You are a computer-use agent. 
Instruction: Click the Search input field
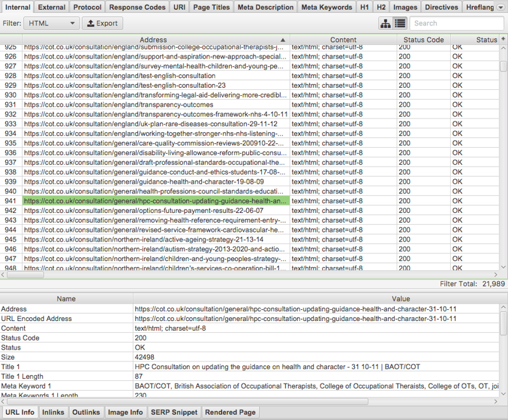pos(457,23)
